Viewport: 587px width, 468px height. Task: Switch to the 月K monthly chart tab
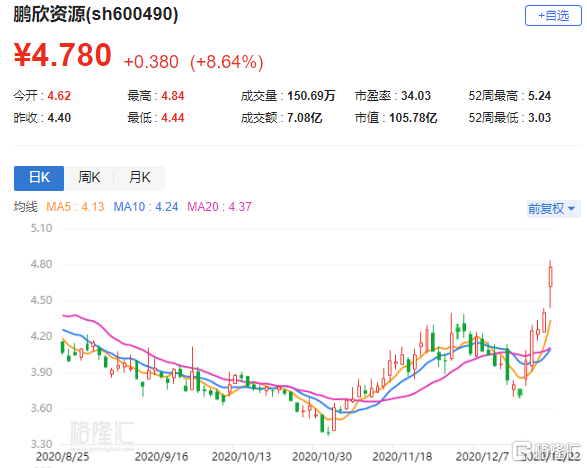click(139, 178)
